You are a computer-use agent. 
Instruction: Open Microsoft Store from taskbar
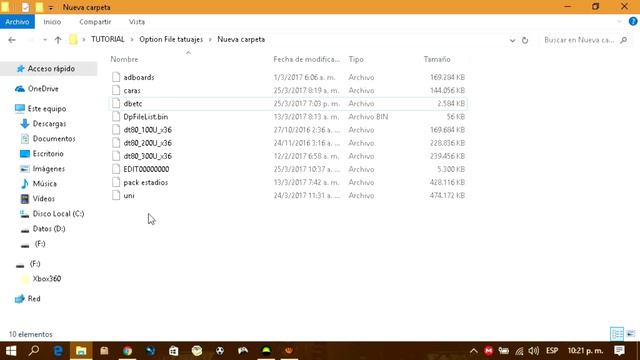point(173,351)
